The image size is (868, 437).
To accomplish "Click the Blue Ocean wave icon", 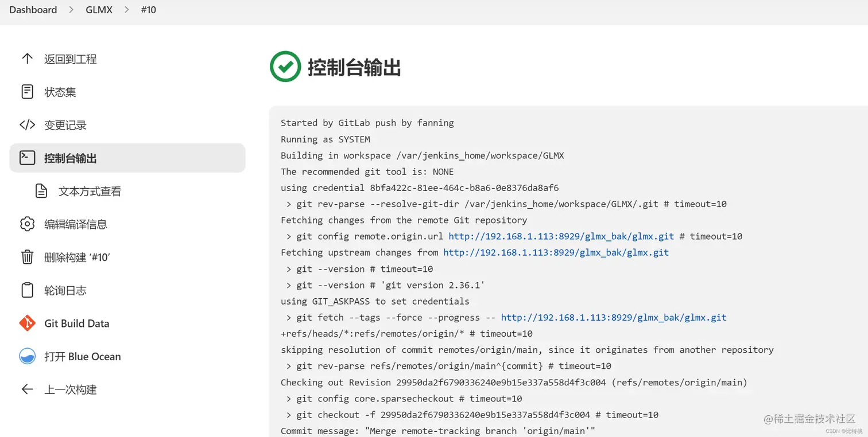I will tap(27, 356).
